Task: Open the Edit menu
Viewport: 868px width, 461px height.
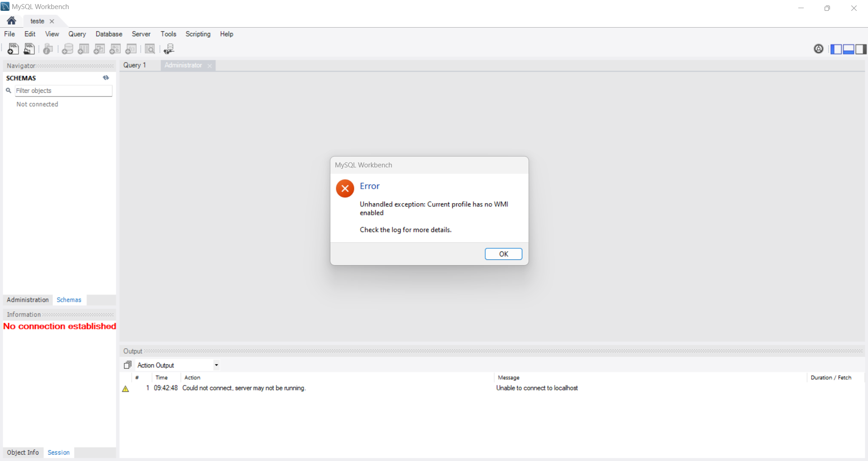Action: (x=30, y=34)
